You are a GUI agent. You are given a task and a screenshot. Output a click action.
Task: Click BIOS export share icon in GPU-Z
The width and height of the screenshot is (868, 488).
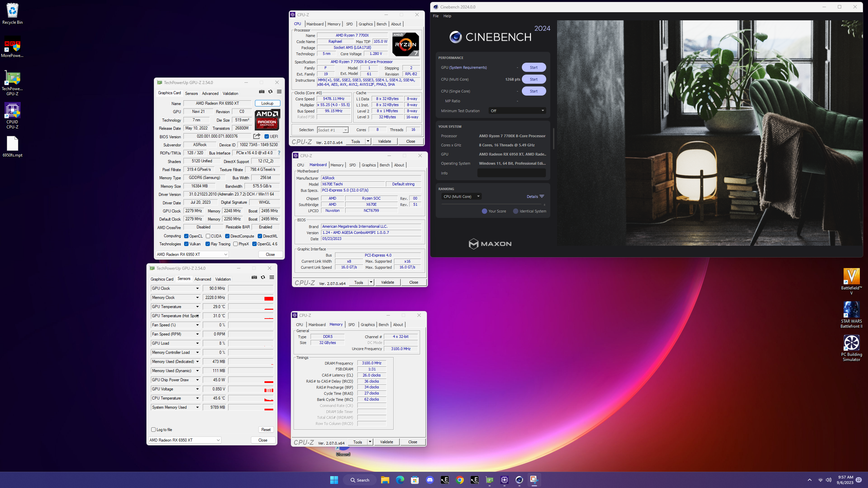(257, 136)
